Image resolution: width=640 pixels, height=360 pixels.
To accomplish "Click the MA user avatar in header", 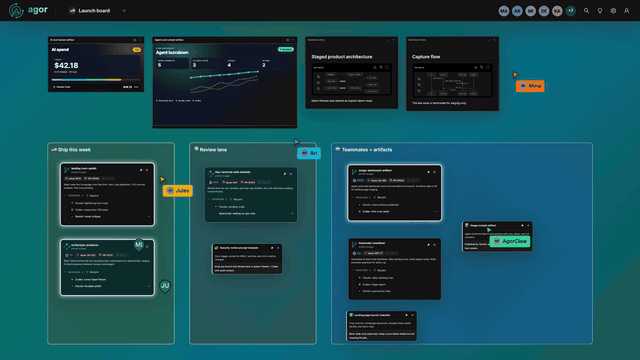I will tap(504, 11).
